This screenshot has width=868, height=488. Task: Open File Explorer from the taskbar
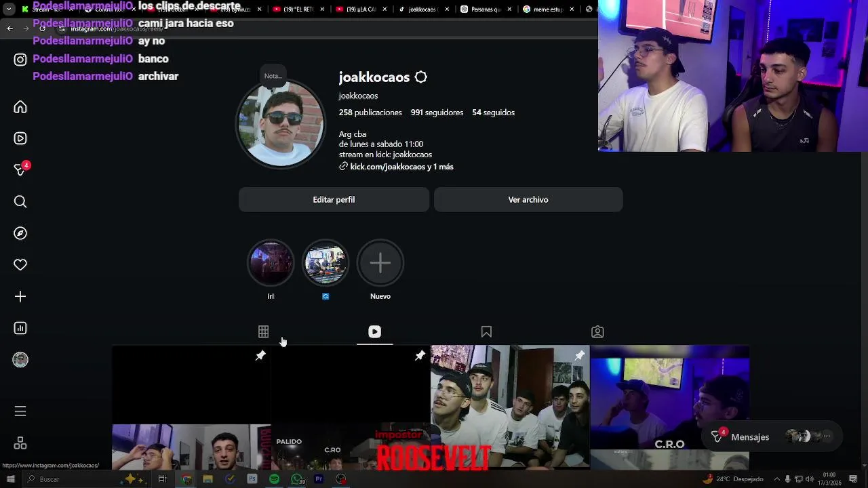(208, 479)
